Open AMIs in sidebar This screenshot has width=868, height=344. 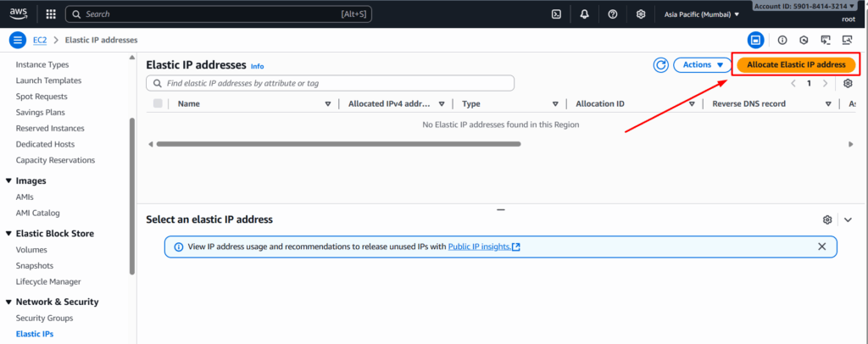(25, 197)
